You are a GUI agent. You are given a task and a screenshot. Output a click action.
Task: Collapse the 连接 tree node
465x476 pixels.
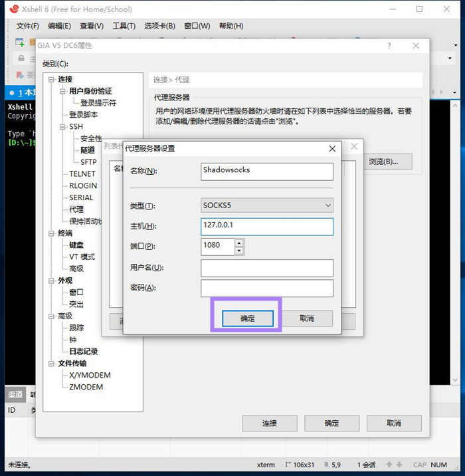coord(51,80)
